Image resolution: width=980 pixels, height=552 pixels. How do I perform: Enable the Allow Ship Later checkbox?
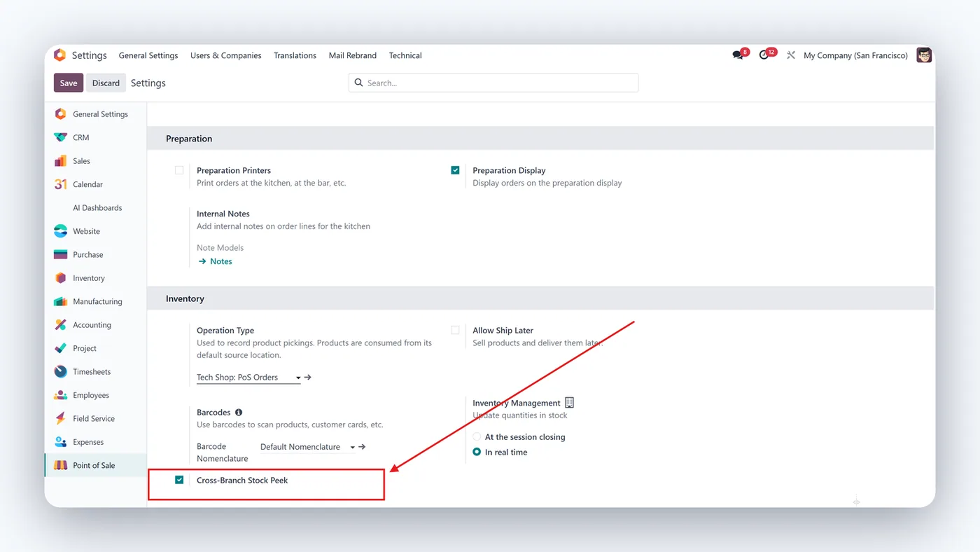pos(455,330)
